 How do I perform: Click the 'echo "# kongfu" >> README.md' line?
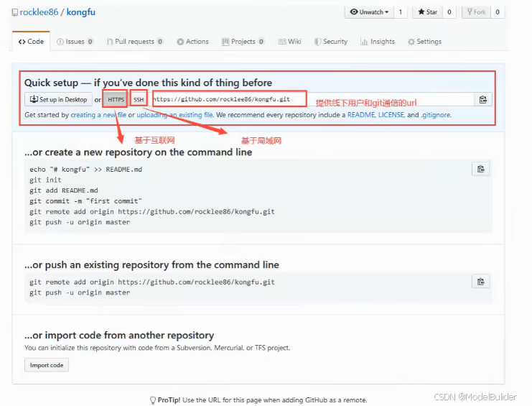(x=86, y=170)
